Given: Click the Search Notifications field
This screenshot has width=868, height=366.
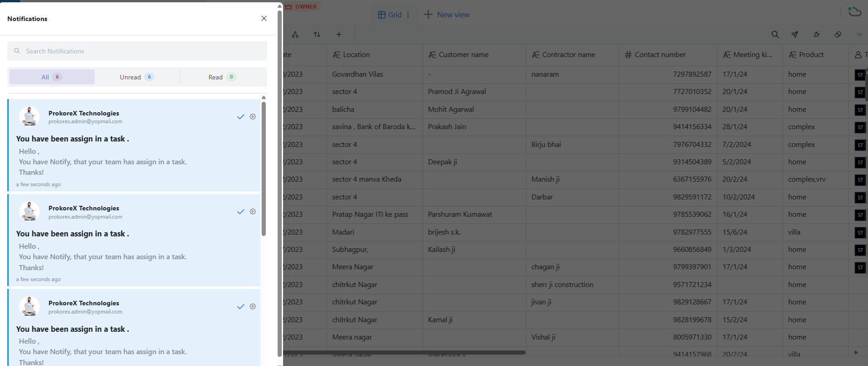Looking at the screenshot, I should click(137, 51).
